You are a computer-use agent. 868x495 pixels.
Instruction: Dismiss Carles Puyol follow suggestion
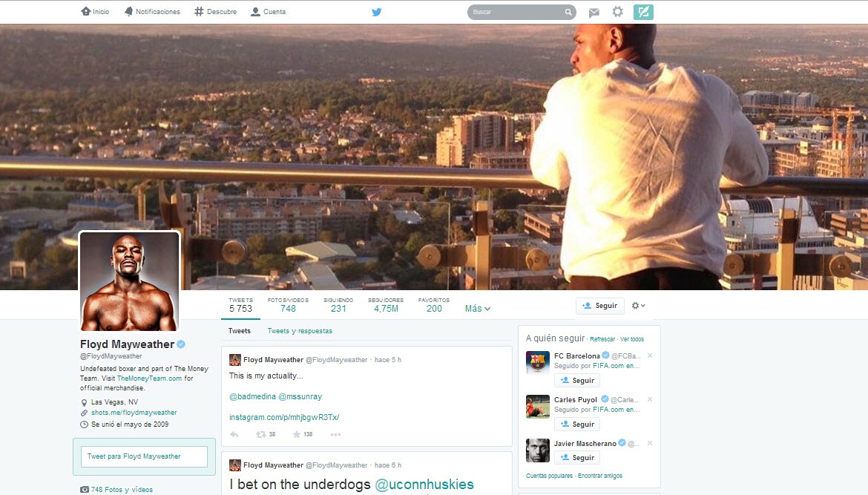[x=650, y=399]
